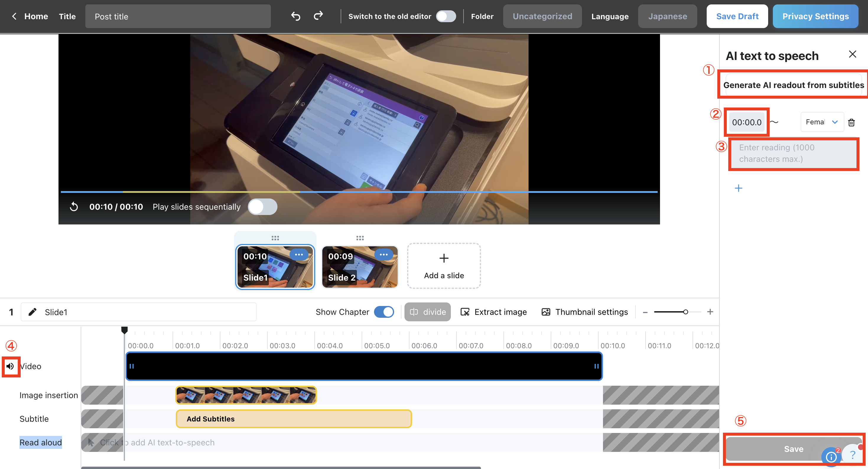868x469 pixels.
Task: Toggle Switch to the old editor
Action: pyautogui.click(x=446, y=16)
